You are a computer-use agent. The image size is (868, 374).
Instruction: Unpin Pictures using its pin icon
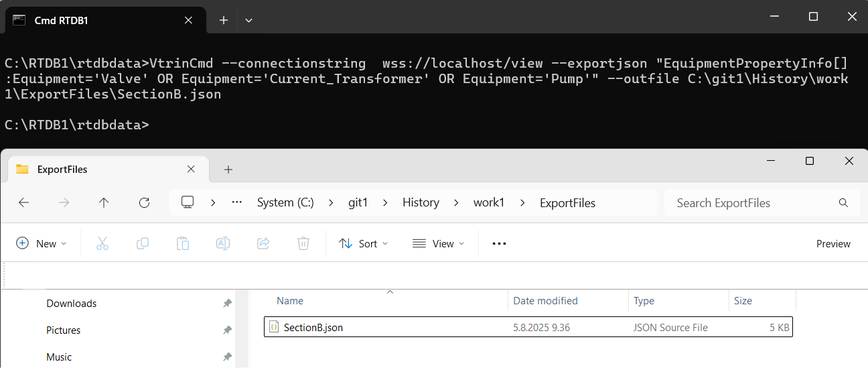(227, 330)
